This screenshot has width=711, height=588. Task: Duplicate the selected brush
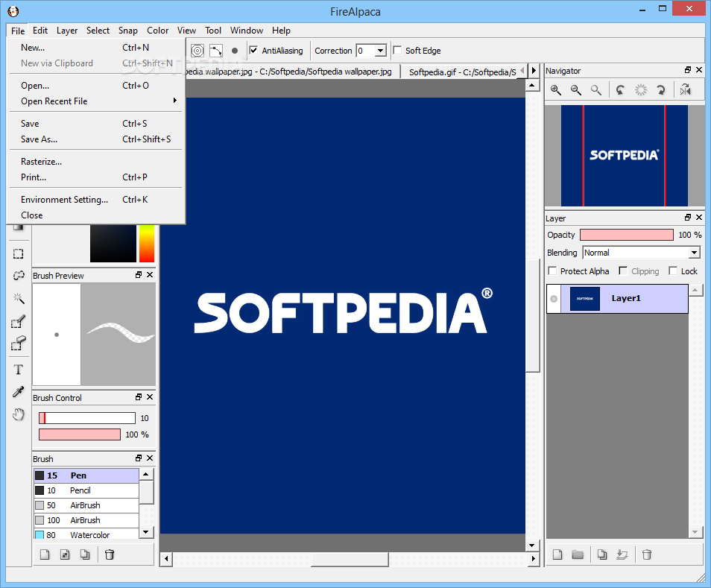(x=85, y=554)
